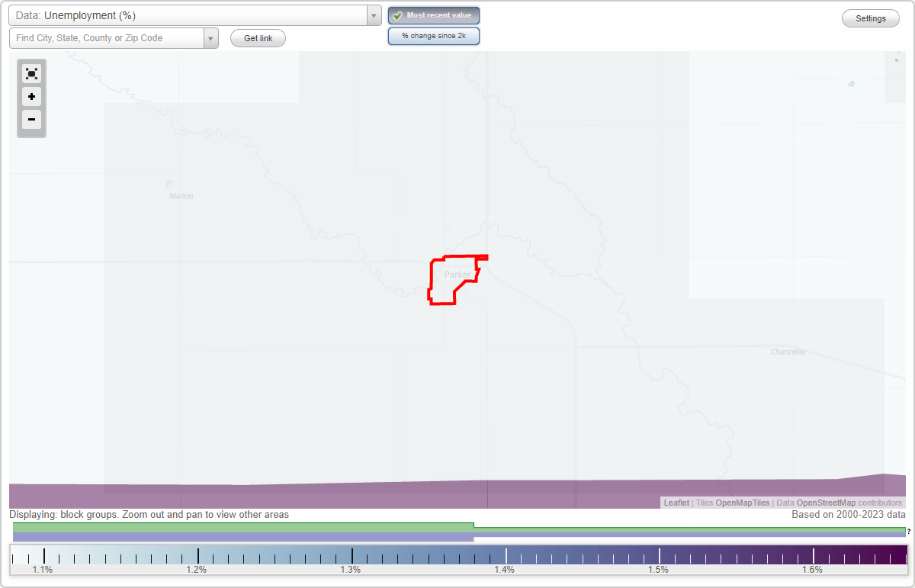
Task: Expand the Find City search dropdown
Action: pos(210,37)
